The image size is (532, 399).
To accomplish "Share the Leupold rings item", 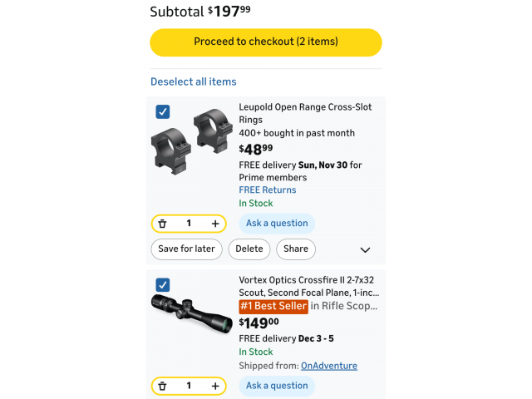I will click(x=295, y=249).
